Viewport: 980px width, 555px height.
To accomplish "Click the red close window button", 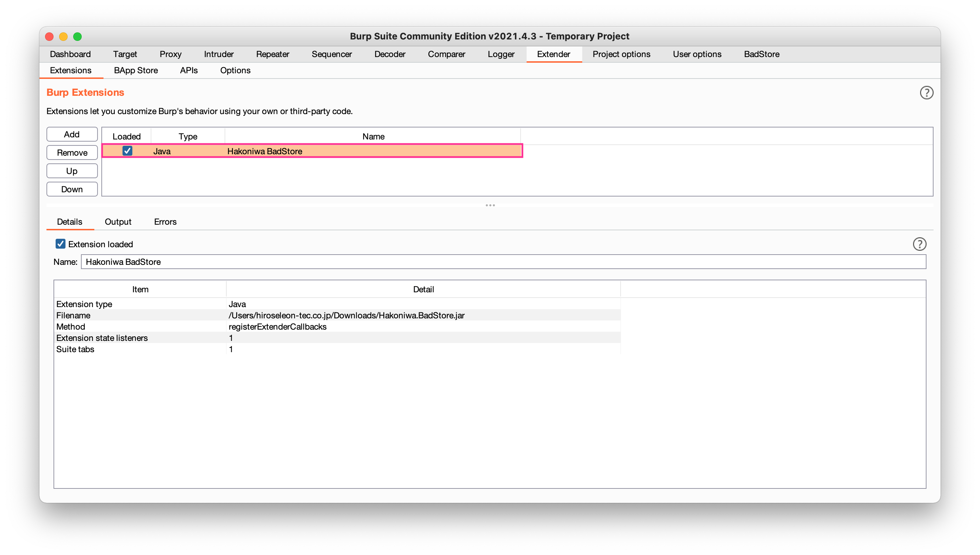I will click(50, 37).
